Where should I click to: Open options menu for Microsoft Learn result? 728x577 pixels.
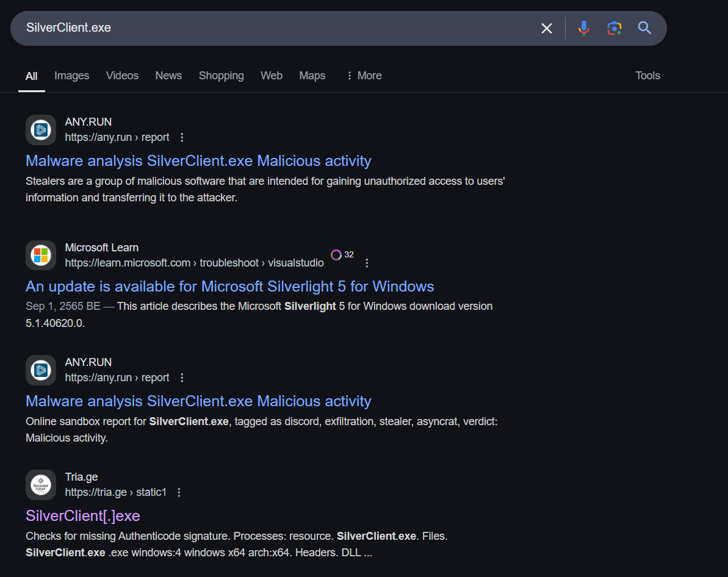pos(367,263)
